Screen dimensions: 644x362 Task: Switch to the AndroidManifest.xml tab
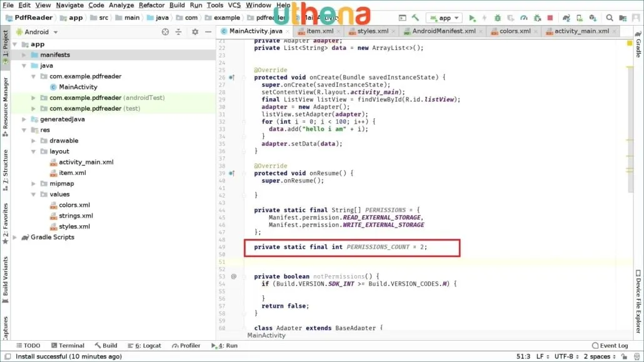coord(443,31)
